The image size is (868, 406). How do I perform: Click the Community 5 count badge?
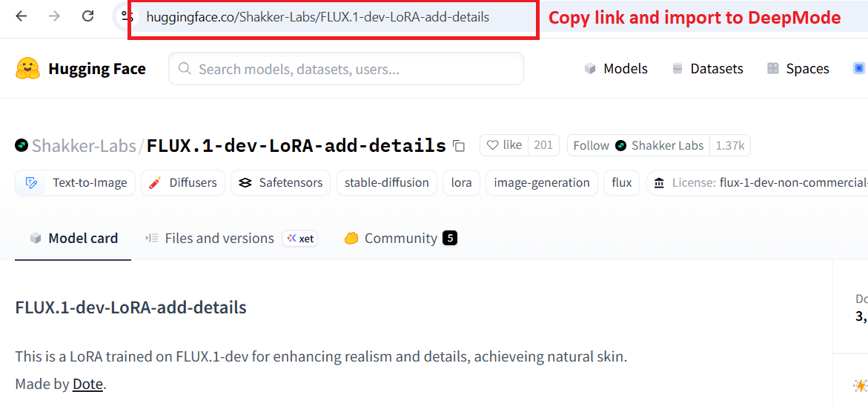(449, 239)
